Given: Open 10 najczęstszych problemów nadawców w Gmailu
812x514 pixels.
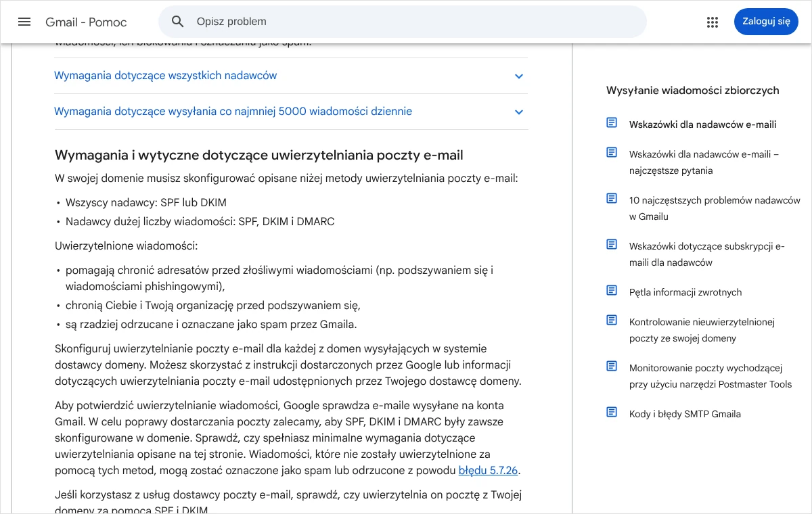Looking at the screenshot, I should 715,208.
